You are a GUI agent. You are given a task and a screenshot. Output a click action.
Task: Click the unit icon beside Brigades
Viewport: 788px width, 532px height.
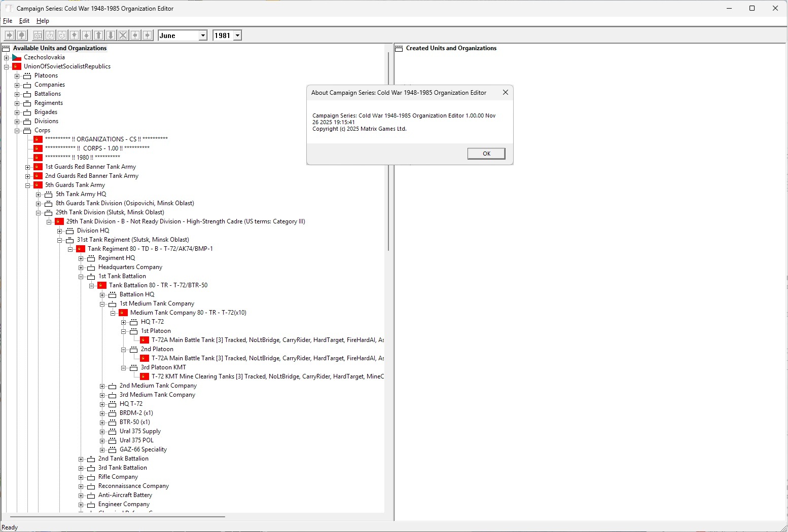(27, 112)
